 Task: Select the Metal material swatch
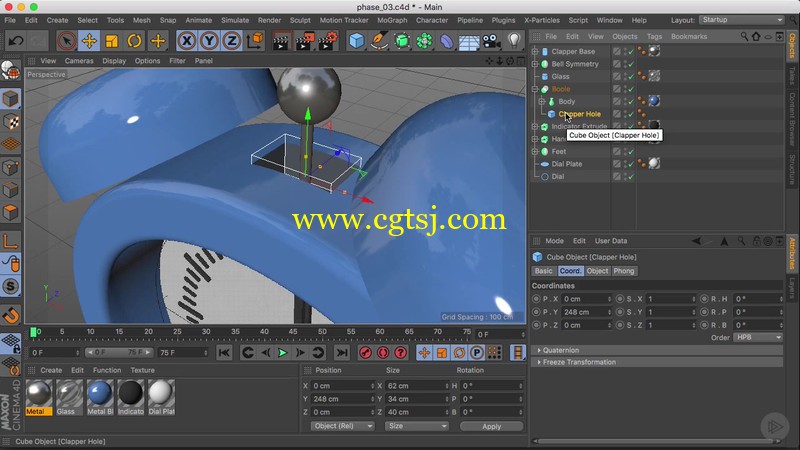tap(39, 397)
